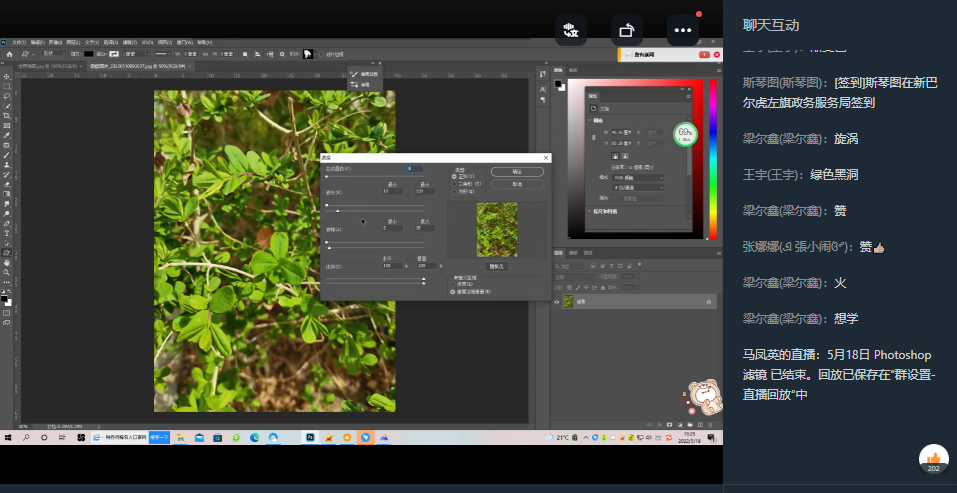This screenshot has height=493, width=957.
Task: Open the live-stream more options icon
Action: (x=682, y=30)
